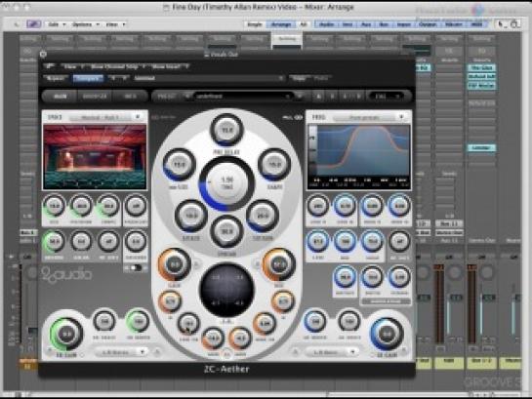Click the triangle button right of the left L,R Stereo menu

pos(157,352)
